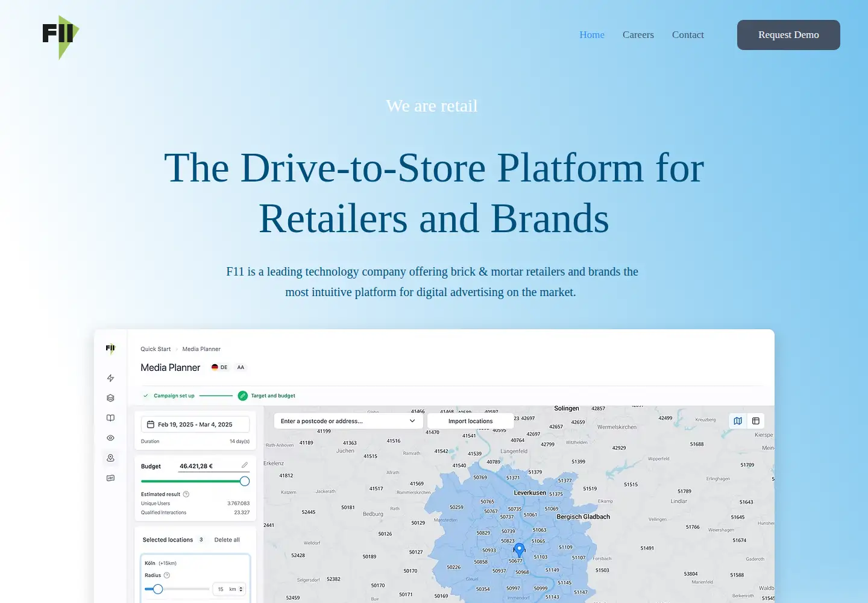Viewport: 868px width, 603px height.
Task: Click the km radius stepper arrows
Action: coord(241,589)
